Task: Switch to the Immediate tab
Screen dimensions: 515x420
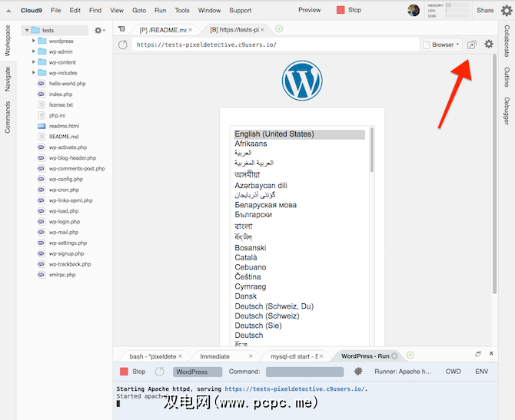Action: point(214,356)
